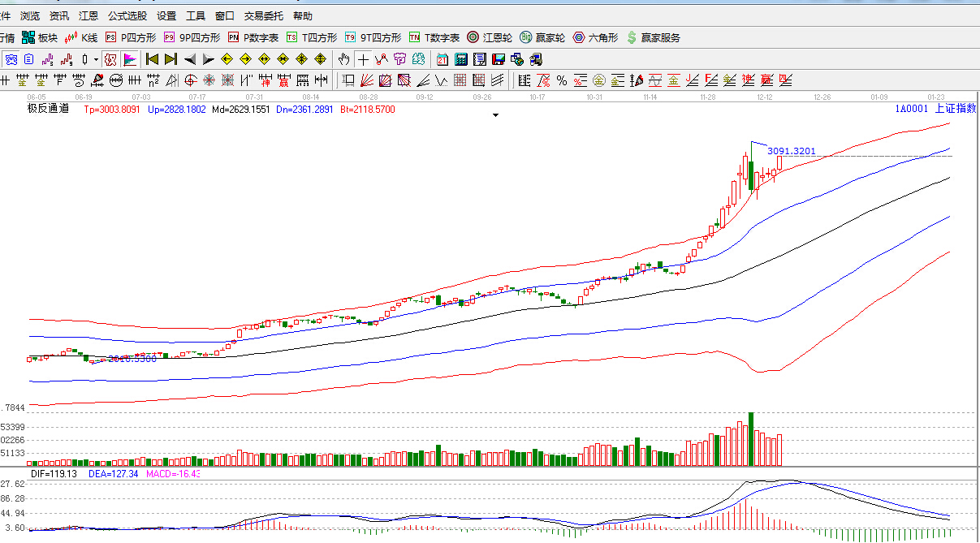This screenshot has width=980, height=543.
Task: Open the 公式选股 menu
Action: 127,15
